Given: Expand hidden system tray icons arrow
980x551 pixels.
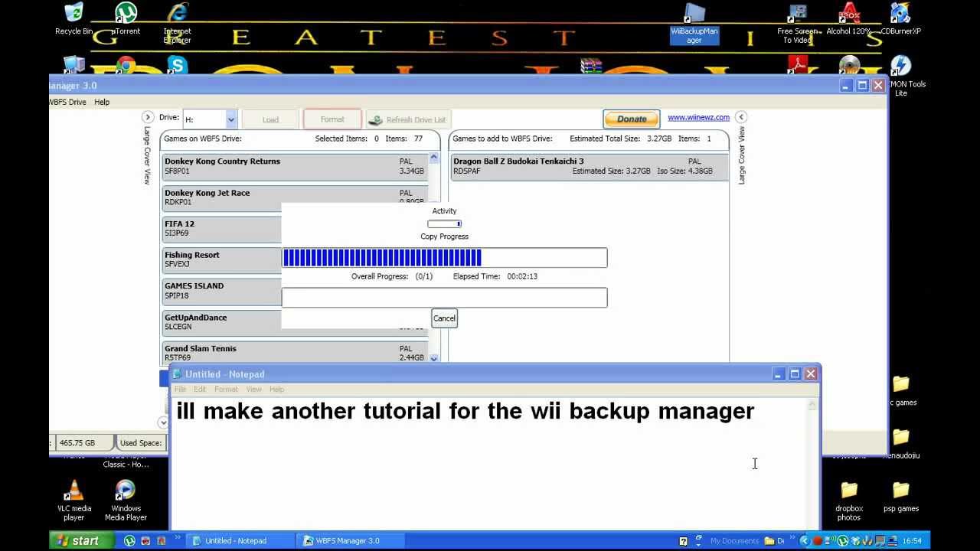Looking at the screenshot, I should [x=804, y=541].
